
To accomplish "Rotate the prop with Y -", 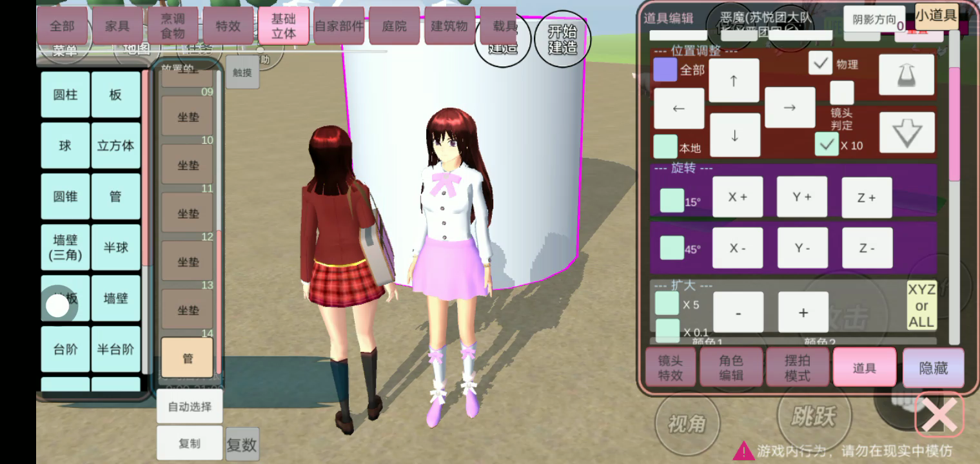I will tap(802, 248).
